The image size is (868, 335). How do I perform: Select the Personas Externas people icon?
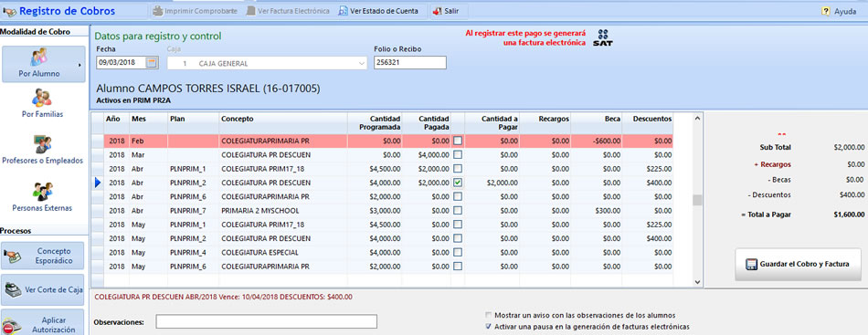pos(42,192)
